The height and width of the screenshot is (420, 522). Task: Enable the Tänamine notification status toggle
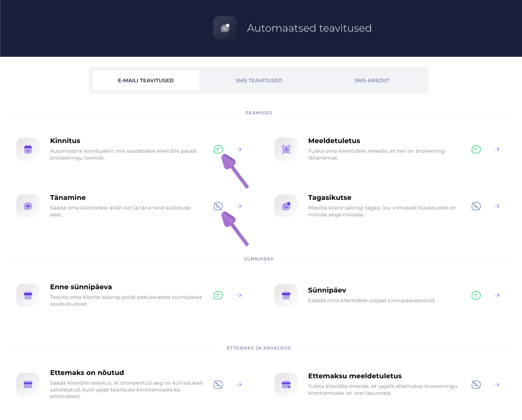(218, 206)
